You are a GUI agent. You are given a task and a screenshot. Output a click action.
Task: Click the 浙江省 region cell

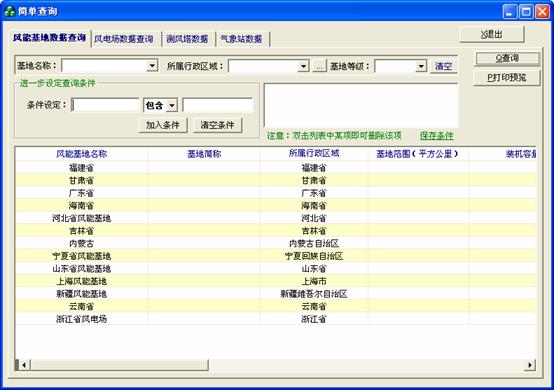314,319
